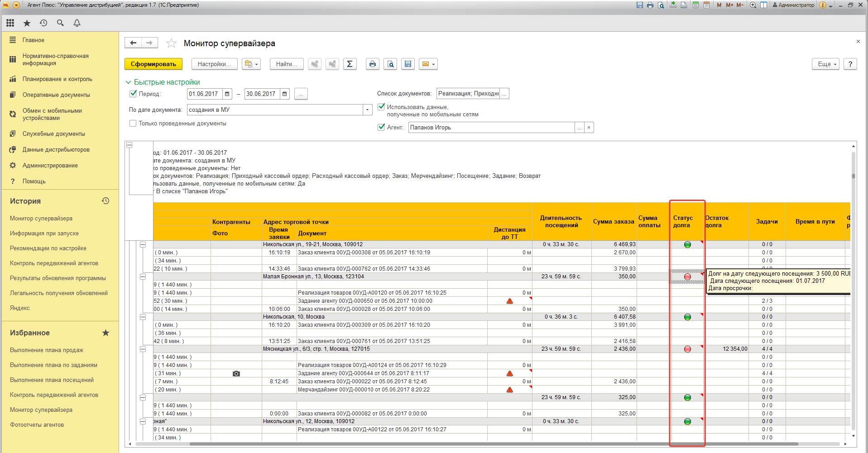Screen dimensions: 868x453
Task: Go back with left arrow button
Action: point(133,43)
